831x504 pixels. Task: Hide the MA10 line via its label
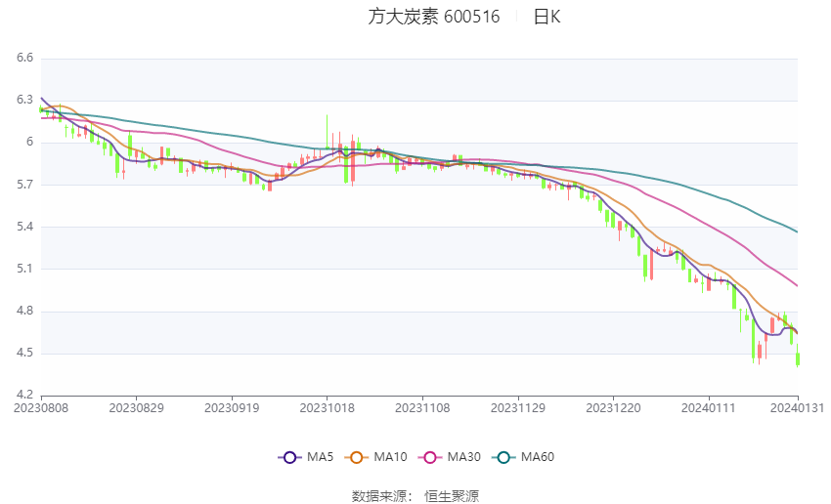[x=391, y=457]
